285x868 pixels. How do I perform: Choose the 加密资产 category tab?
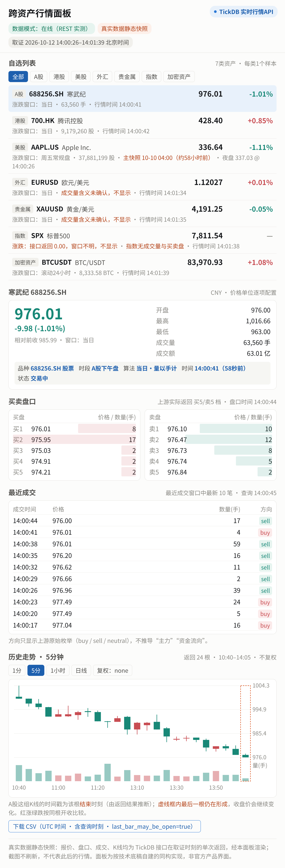coord(179,77)
